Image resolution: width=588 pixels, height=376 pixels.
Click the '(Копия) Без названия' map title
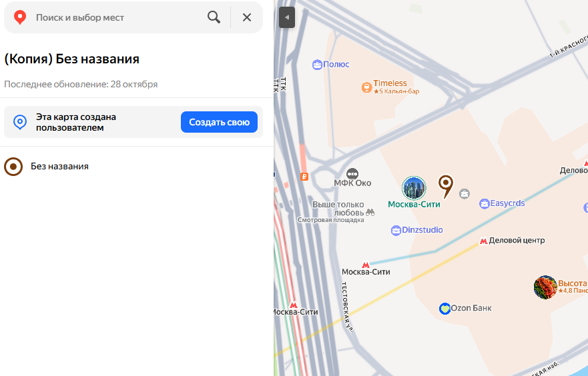pyautogui.click(x=71, y=59)
